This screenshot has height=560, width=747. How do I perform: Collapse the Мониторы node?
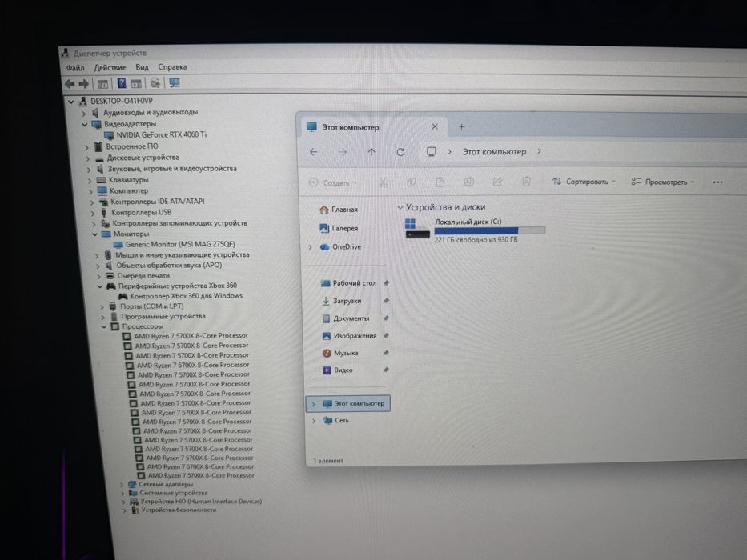tap(94, 234)
